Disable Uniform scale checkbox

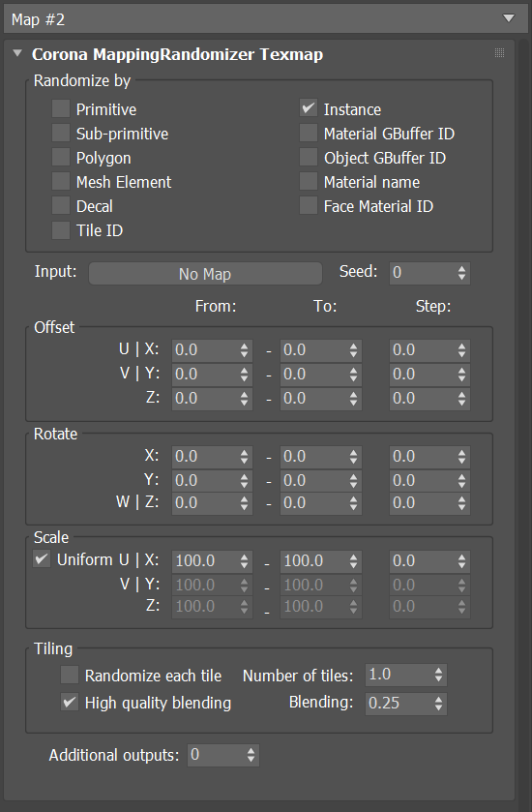click(42, 559)
